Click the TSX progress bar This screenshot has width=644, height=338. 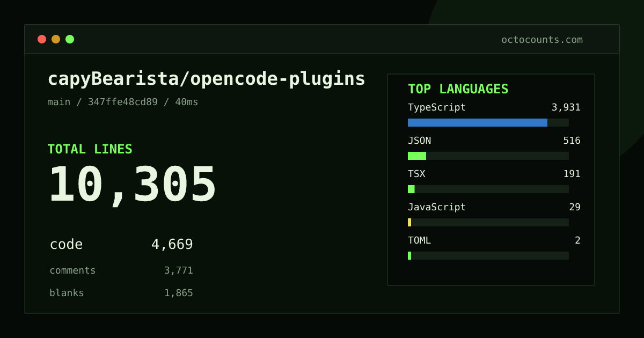[x=411, y=189]
